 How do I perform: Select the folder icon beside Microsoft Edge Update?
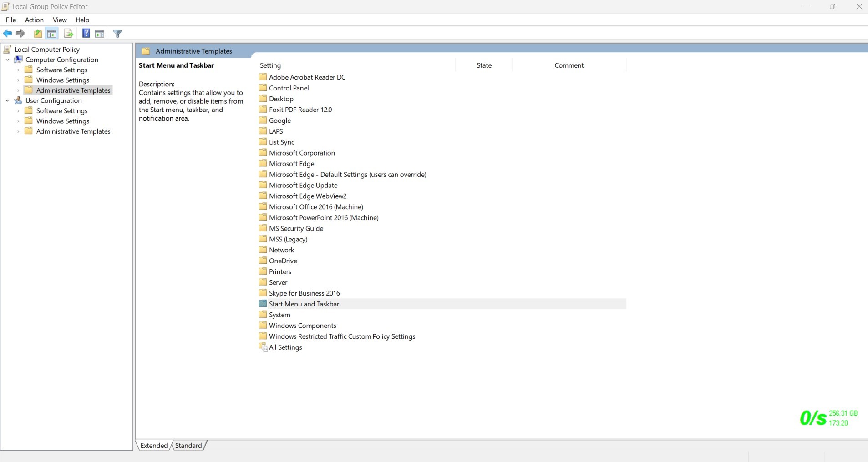click(x=263, y=185)
